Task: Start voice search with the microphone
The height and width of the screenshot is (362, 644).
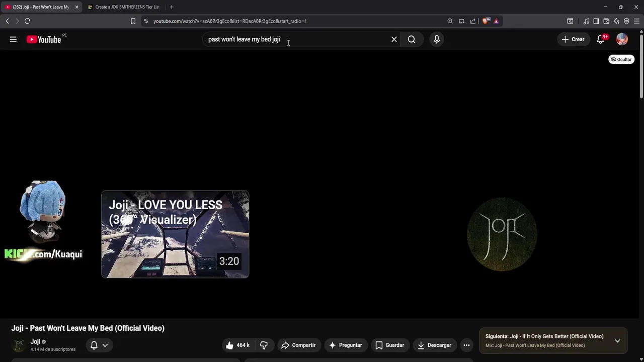Action: point(437,39)
